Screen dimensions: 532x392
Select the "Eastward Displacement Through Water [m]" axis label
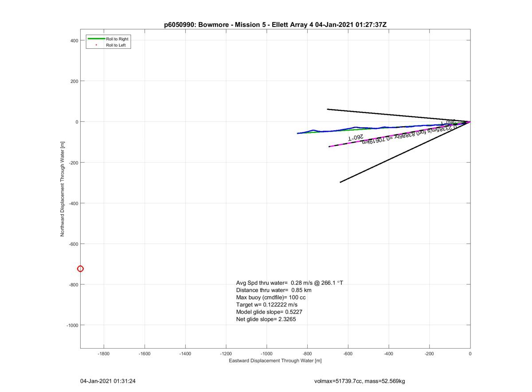coord(275,361)
